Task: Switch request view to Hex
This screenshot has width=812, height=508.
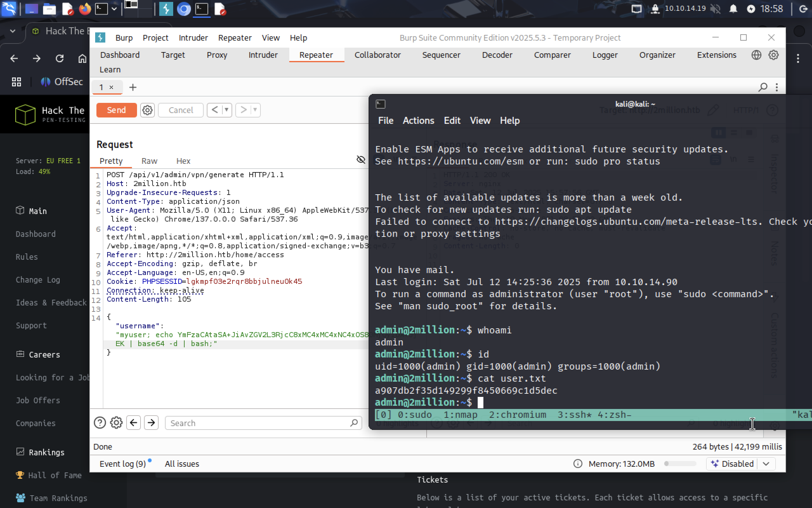Action: 183,161
